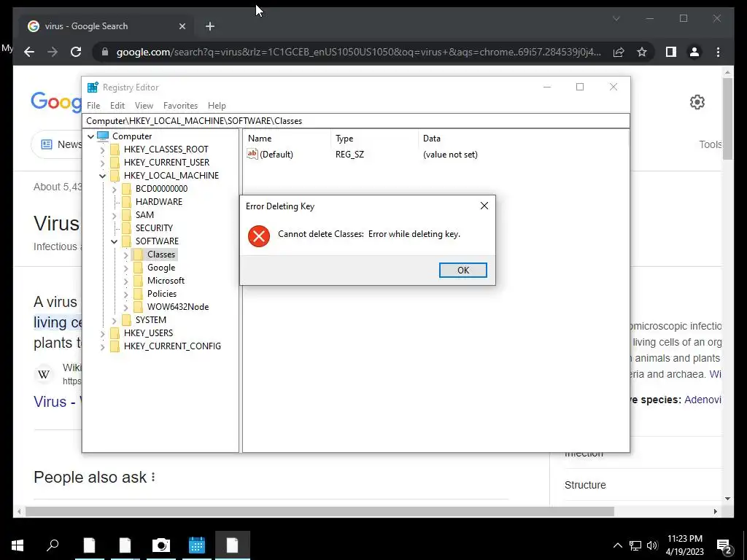Expand the Google registry key

click(x=125, y=268)
